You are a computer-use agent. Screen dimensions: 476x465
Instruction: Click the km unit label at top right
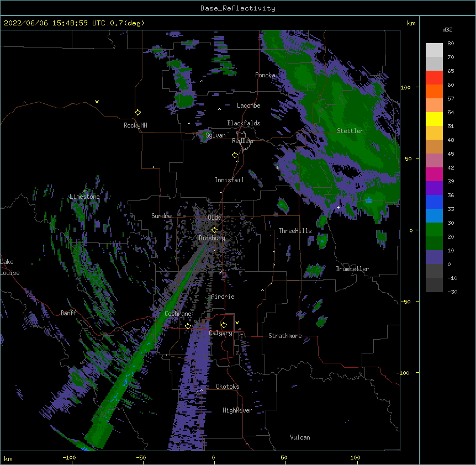click(411, 23)
